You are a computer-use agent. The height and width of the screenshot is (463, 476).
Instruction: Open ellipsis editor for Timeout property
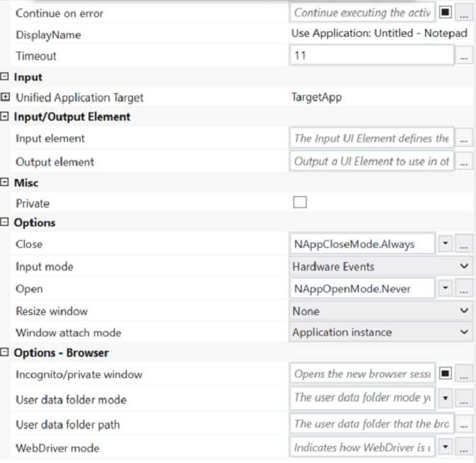pyautogui.click(x=464, y=55)
